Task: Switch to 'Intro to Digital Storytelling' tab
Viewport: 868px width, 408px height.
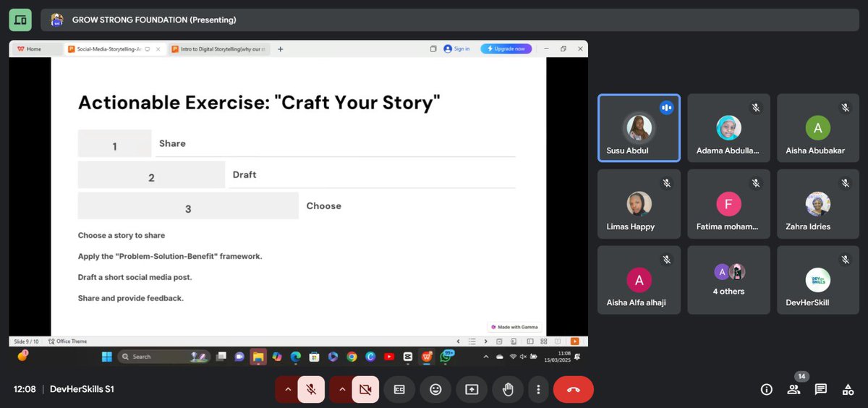Action: pyautogui.click(x=220, y=49)
